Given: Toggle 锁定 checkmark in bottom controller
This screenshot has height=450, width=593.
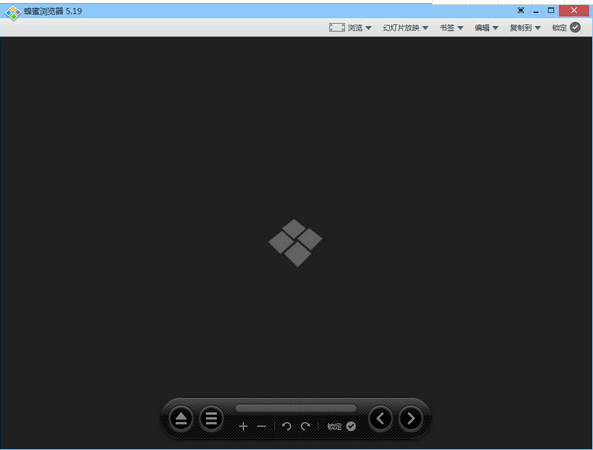Looking at the screenshot, I should tap(351, 427).
